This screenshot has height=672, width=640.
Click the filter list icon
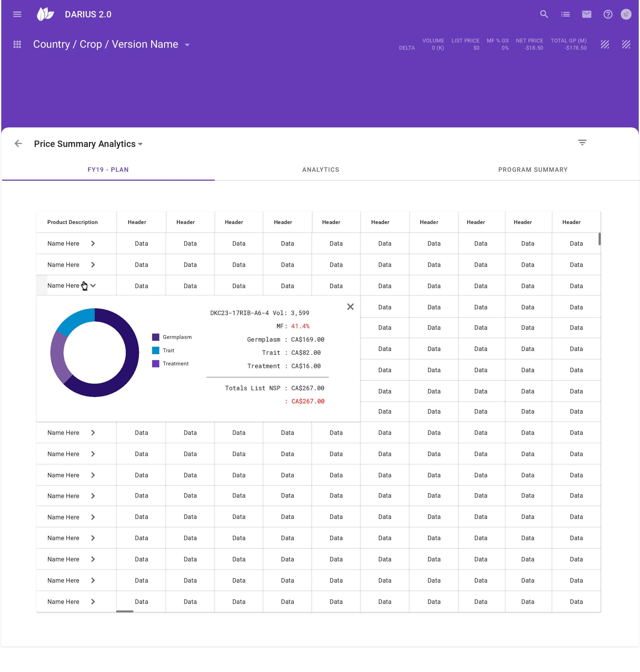pos(582,143)
